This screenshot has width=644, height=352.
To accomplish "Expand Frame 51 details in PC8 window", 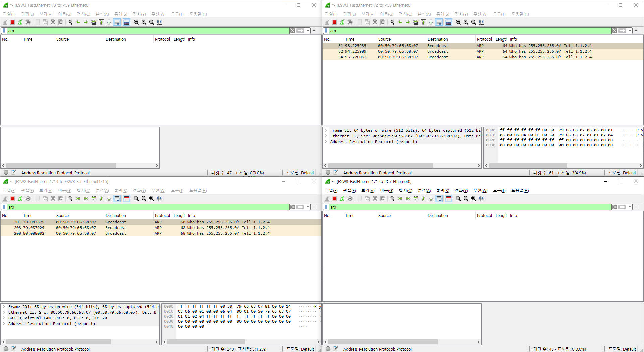I will coord(326,130).
